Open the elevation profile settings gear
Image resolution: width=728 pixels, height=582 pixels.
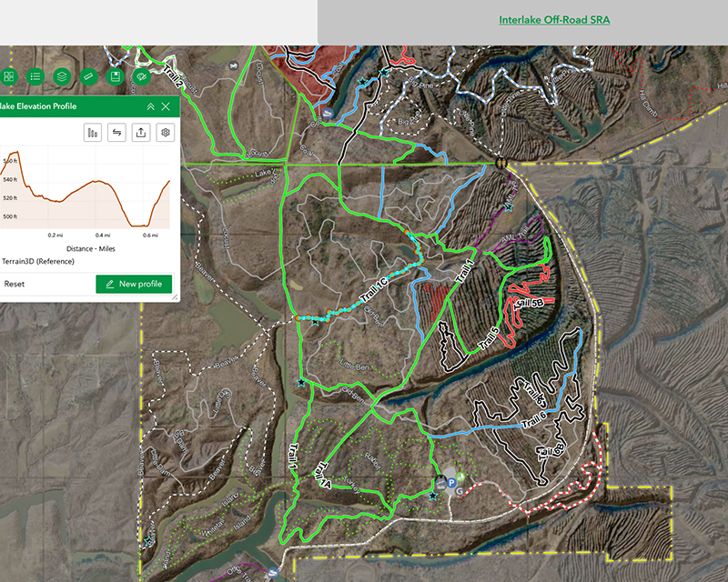coord(166,133)
